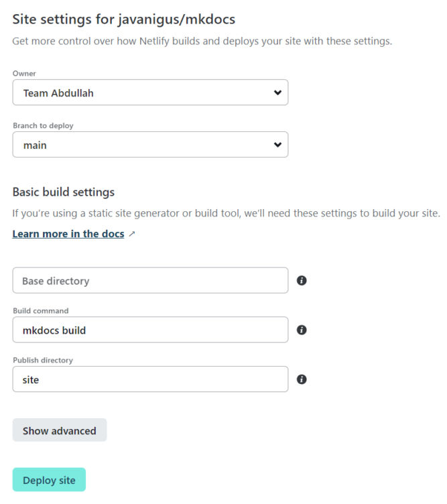Open the Branch to deploy dropdown showing main
447x504 pixels.
(x=150, y=144)
